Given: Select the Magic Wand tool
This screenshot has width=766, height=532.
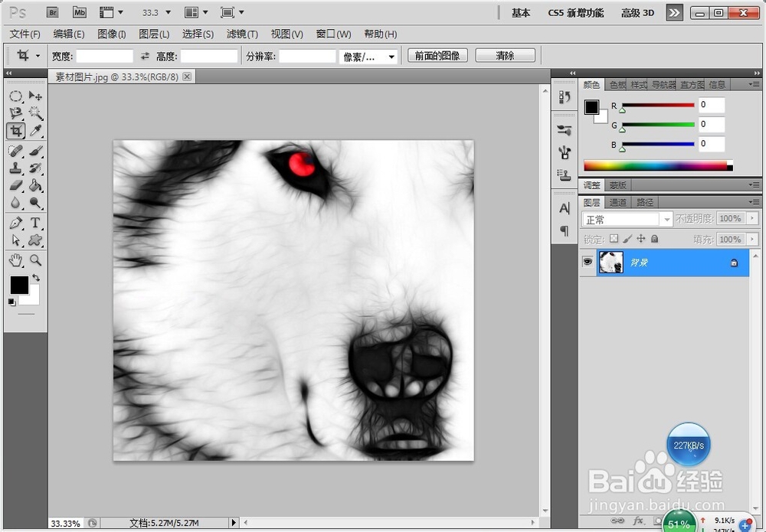Looking at the screenshot, I should (35, 113).
